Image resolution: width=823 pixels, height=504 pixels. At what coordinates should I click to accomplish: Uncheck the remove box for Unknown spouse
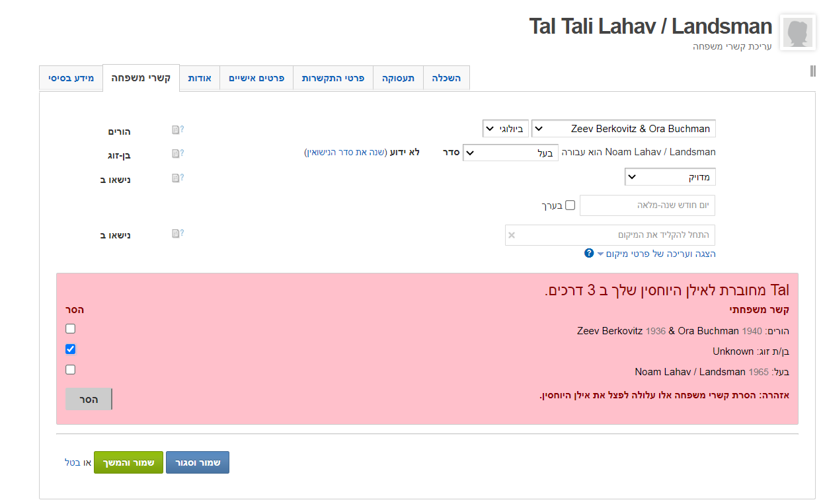(x=71, y=349)
